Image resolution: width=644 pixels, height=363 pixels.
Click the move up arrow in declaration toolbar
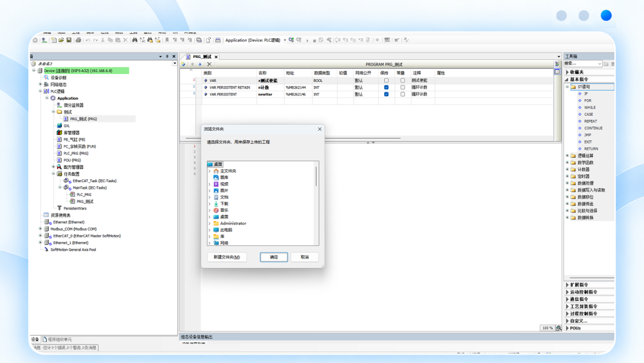[192, 64]
